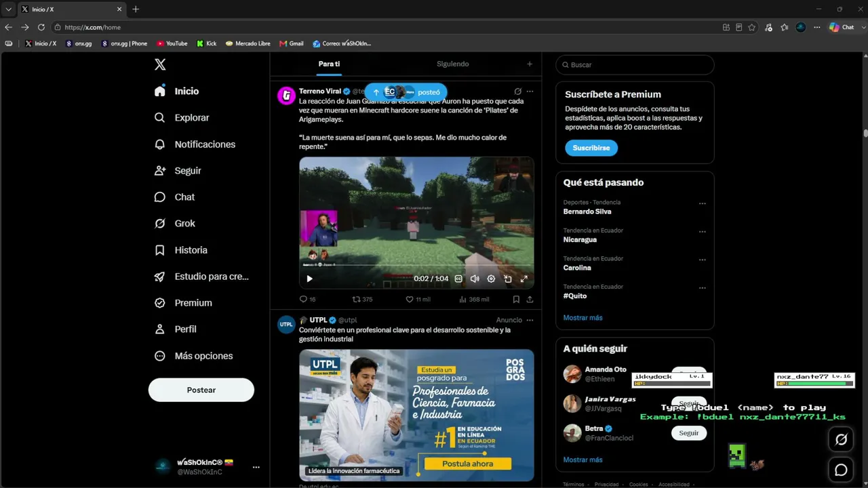Mute the video sound
The width and height of the screenshot is (868, 488).
coord(475,279)
